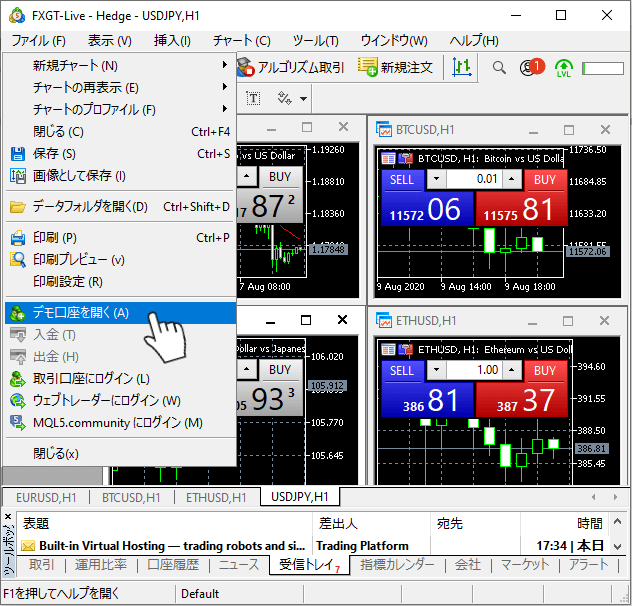632x606 pixels.
Task: Close the toolbox panel with x
Action: (8, 516)
